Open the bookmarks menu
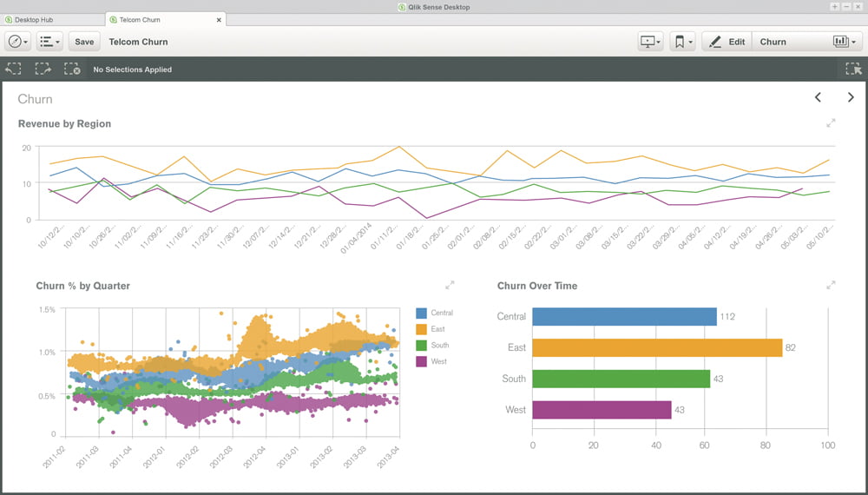Viewport: 868px width, 495px height. (682, 41)
